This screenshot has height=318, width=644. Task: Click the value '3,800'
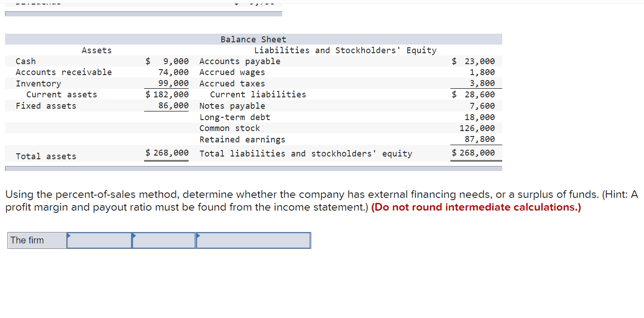pos(482,84)
